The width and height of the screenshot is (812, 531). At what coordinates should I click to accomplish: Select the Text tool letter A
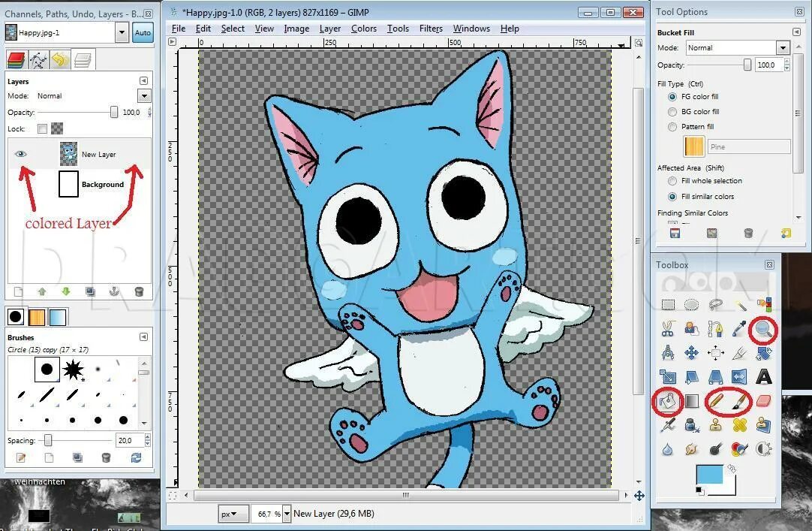(765, 376)
